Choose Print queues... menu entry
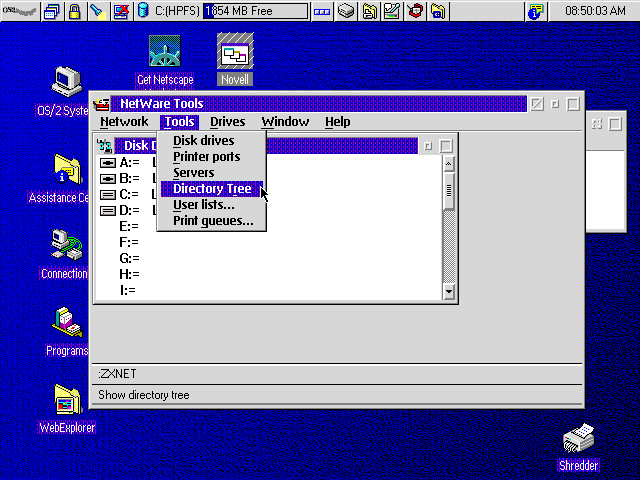Screen dimensions: 640x480 click(212, 221)
